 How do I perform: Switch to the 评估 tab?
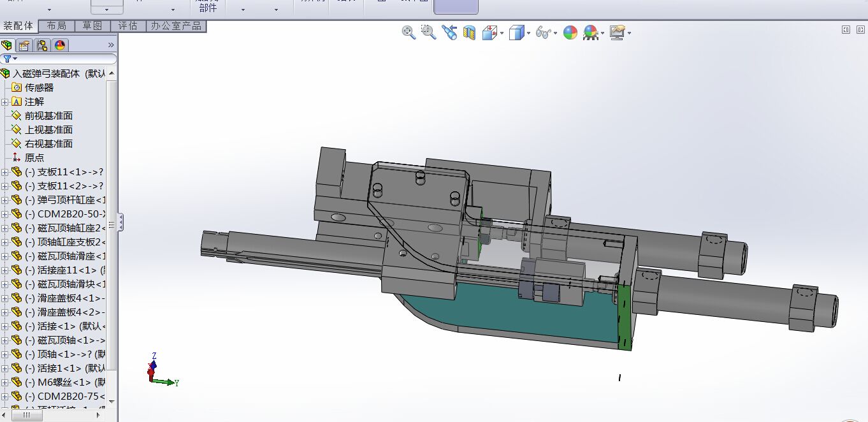(x=127, y=25)
